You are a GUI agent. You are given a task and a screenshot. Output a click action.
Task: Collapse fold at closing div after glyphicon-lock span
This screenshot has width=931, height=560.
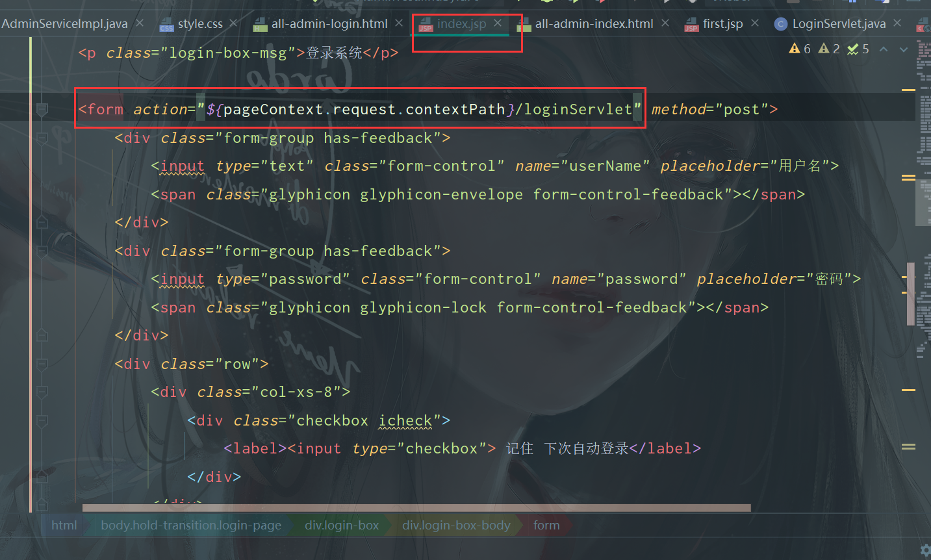pyautogui.click(x=42, y=336)
